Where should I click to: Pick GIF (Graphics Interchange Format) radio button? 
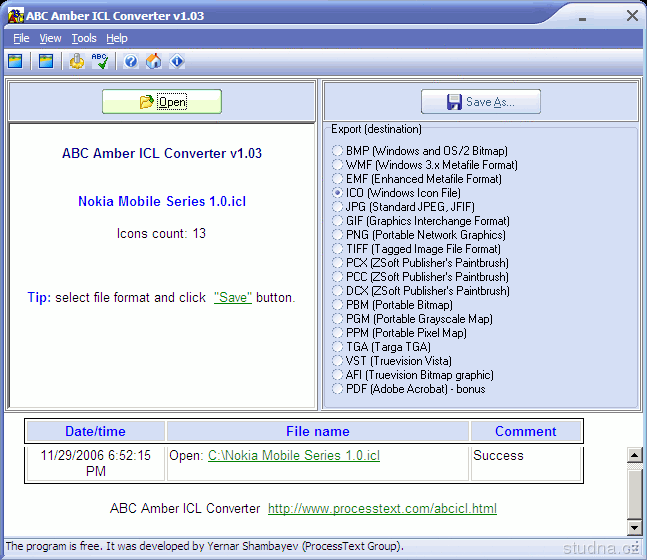click(x=338, y=221)
